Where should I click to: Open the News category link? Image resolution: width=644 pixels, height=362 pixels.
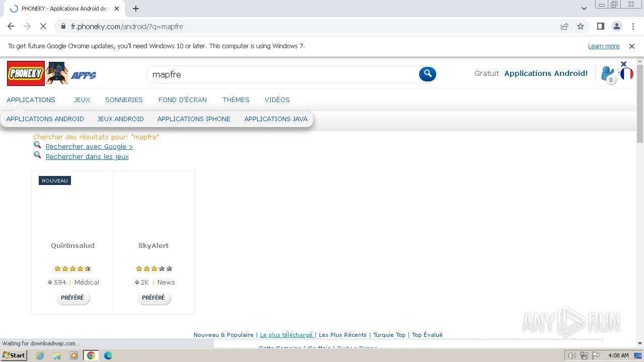click(166, 282)
